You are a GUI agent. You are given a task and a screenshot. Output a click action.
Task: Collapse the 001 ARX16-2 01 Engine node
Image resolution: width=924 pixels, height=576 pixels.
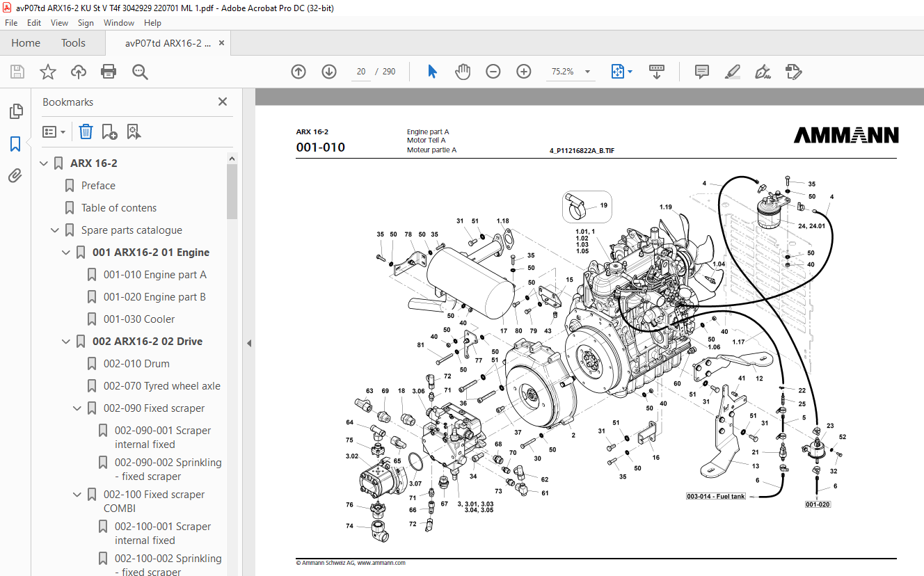[67, 253]
